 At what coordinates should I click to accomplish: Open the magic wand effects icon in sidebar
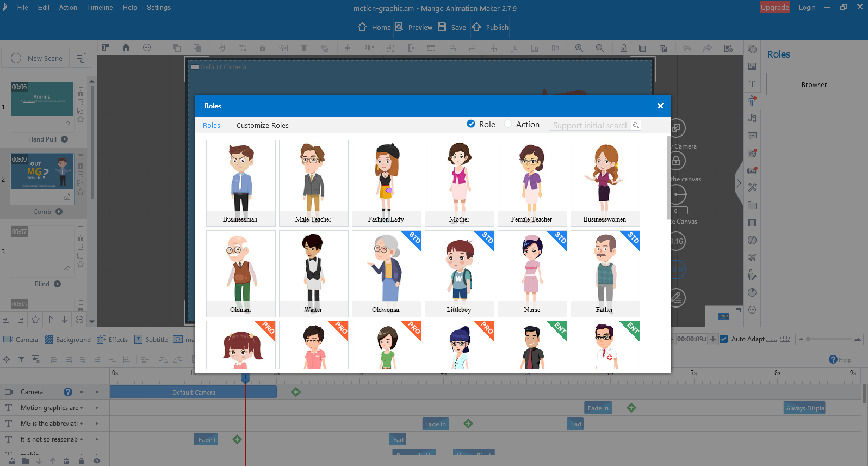click(752, 188)
